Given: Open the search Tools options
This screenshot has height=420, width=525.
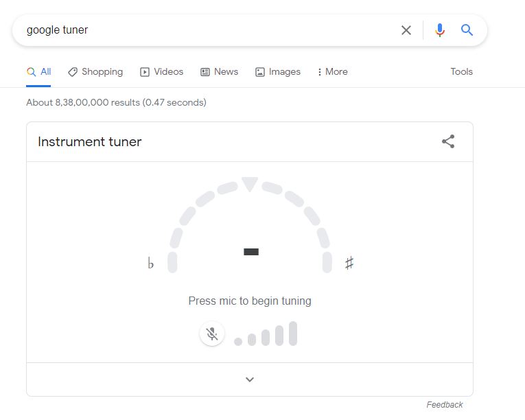Looking at the screenshot, I should pos(461,71).
